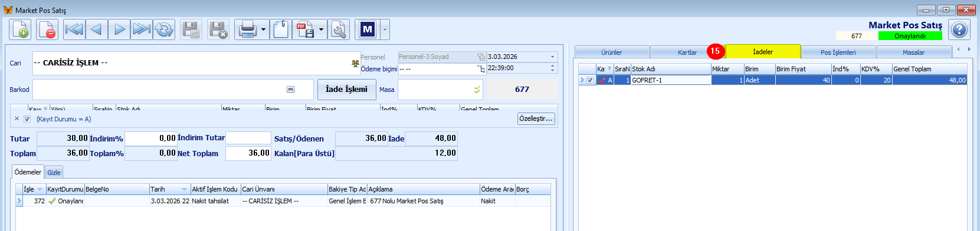
Task: Switch to the Ürünler tab
Action: (612, 52)
